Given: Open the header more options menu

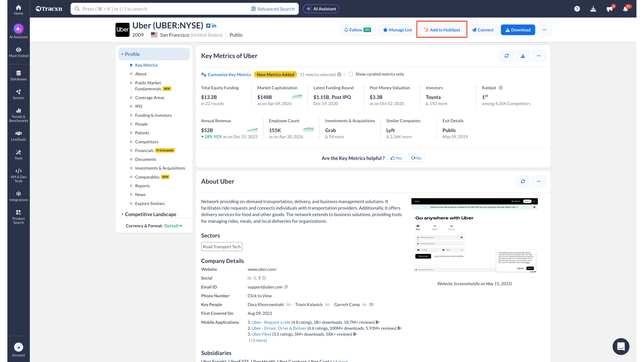Looking at the screenshot, I should [544, 30].
